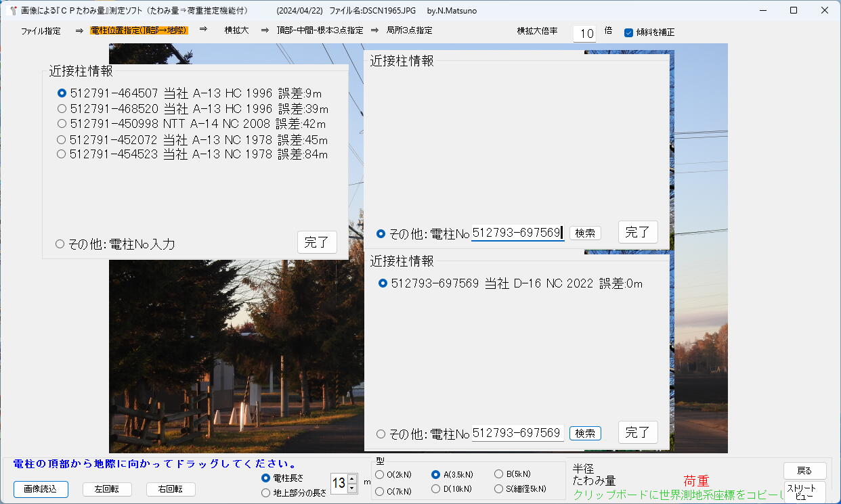The width and height of the screenshot is (841, 504).
Task: Click the 右回転 rotate button
Action: [171, 489]
